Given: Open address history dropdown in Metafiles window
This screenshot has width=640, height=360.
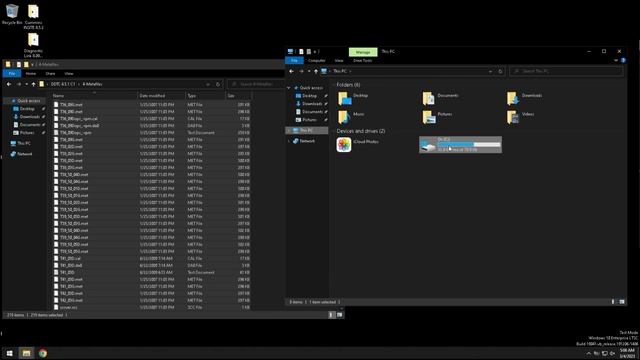Looking at the screenshot, I should [208, 84].
